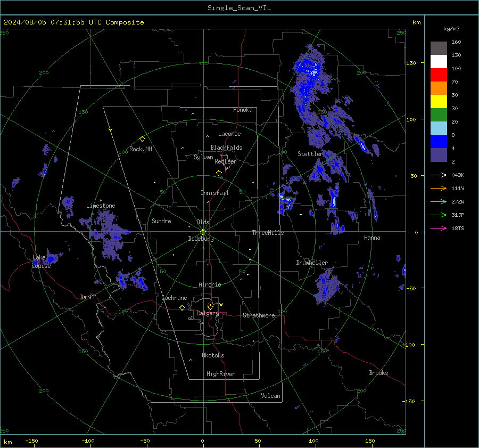This screenshot has height=448, width=479.
Task: Select the orange 111V arrow in legend
Action: point(439,189)
